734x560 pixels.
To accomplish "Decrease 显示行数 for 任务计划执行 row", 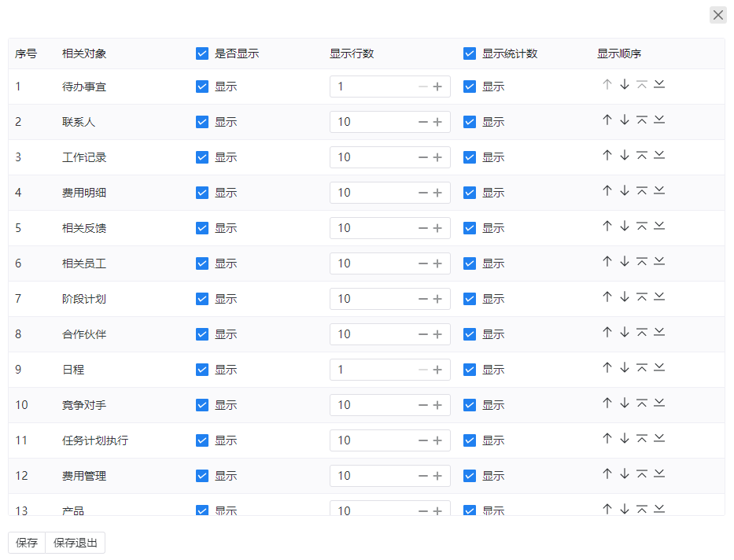I will tap(423, 440).
